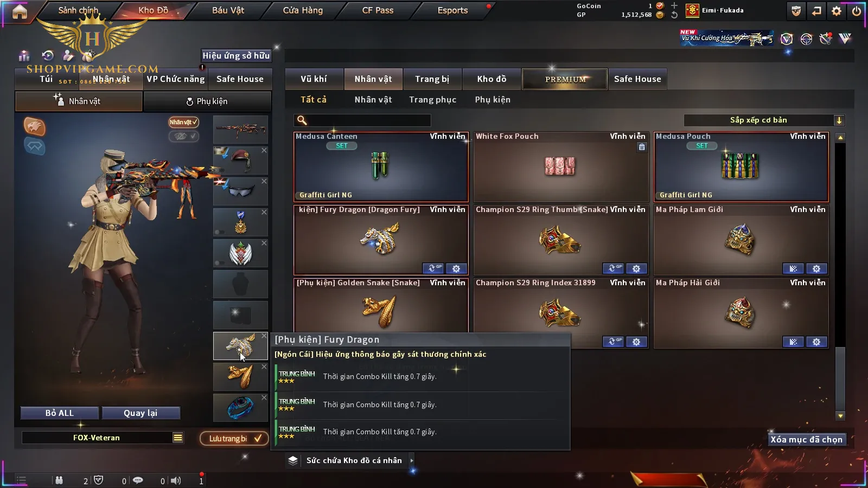Toggle the hide-eye visibility option
The image size is (868, 488).
(183, 136)
